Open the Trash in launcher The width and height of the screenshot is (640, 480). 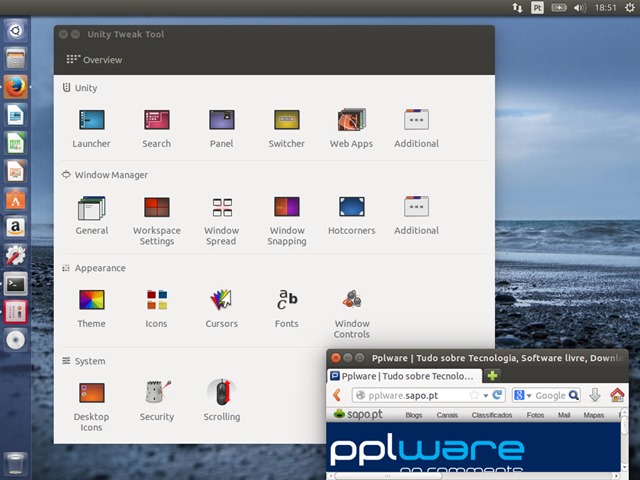16,464
